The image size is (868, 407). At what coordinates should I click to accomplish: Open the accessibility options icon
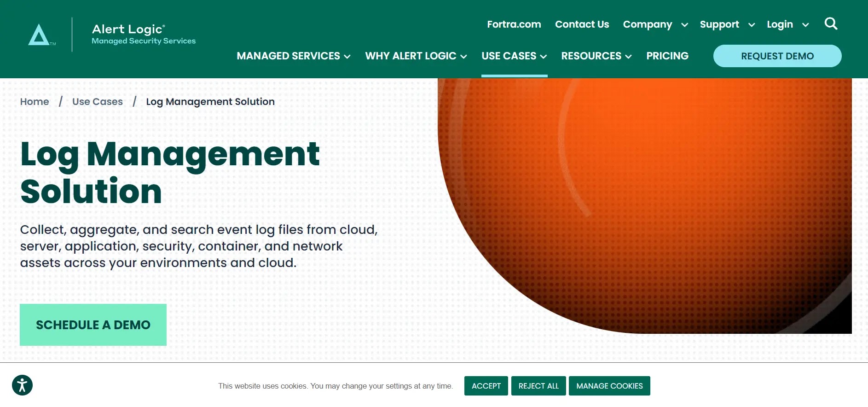coord(22,385)
